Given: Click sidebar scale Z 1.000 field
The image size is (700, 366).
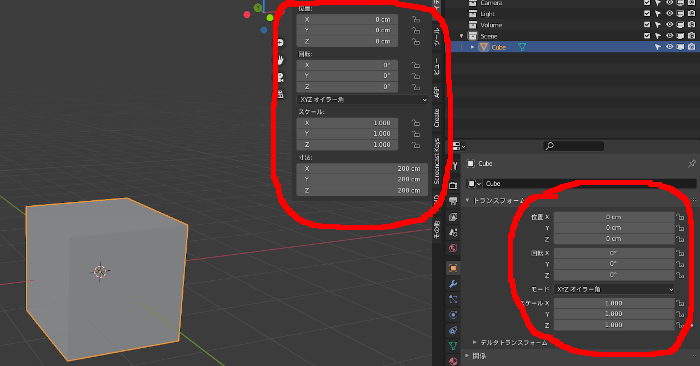Looking at the screenshot, I should click(347, 145).
